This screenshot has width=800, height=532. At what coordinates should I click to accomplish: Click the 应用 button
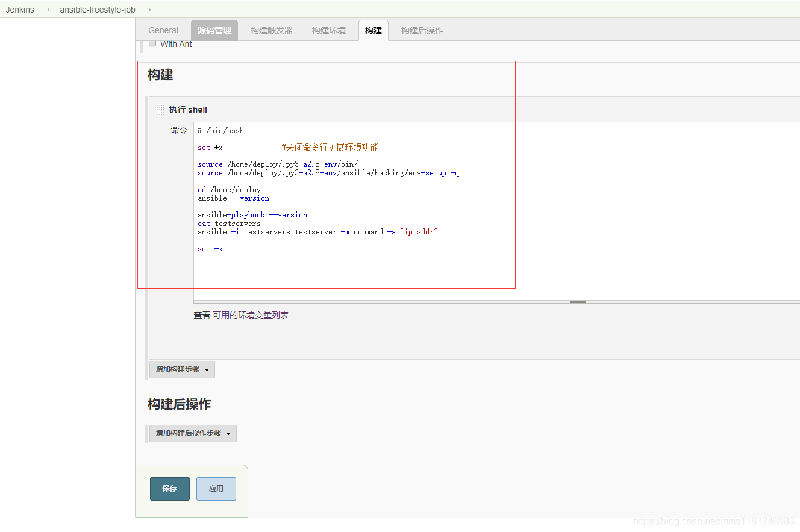point(216,489)
